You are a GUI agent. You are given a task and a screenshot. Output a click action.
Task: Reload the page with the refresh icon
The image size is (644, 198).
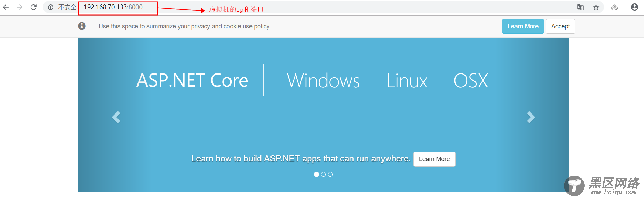(x=33, y=7)
